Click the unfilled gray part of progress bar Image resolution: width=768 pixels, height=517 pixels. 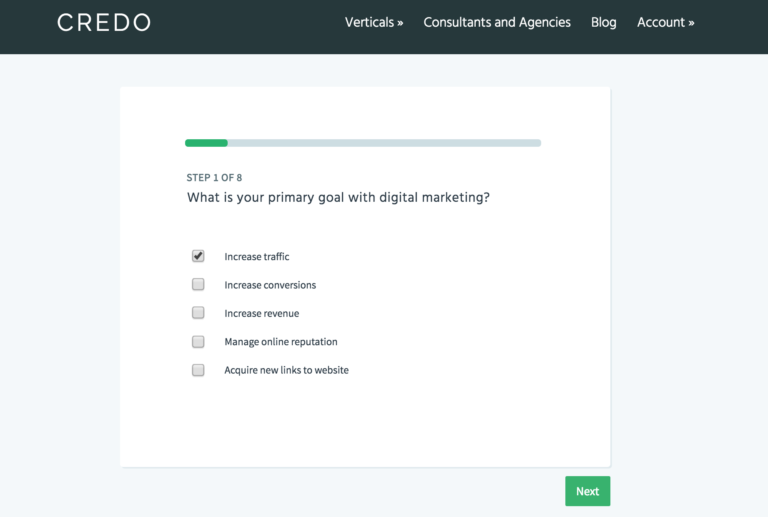click(384, 143)
